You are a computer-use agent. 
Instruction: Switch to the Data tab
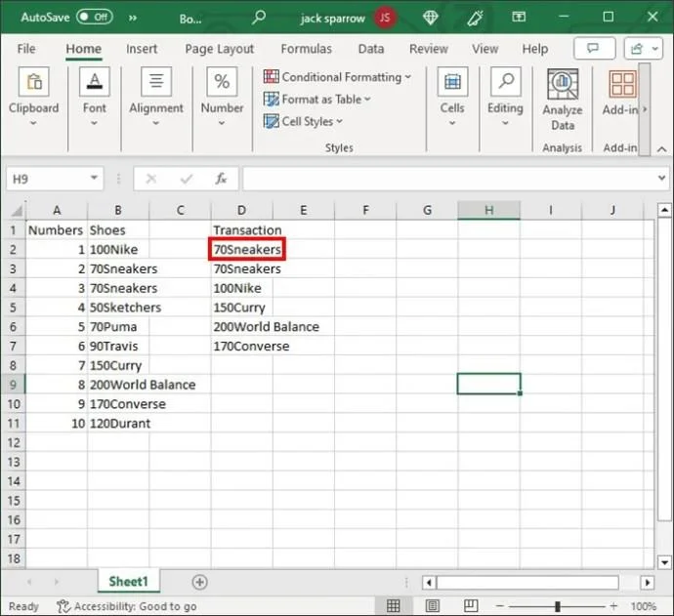click(x=371, y=49)
